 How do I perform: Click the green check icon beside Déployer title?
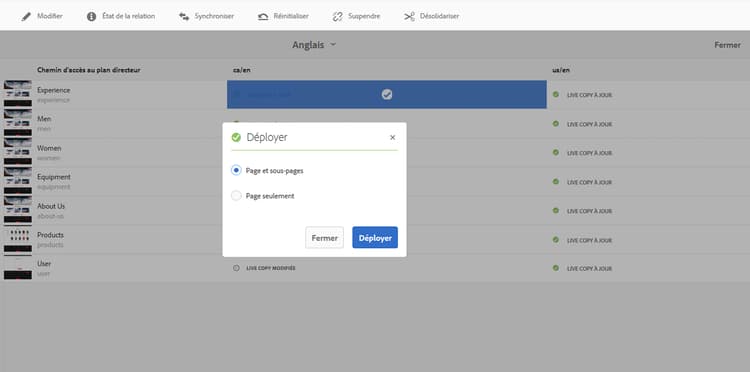pyautogui.click(x=236, y=138)
